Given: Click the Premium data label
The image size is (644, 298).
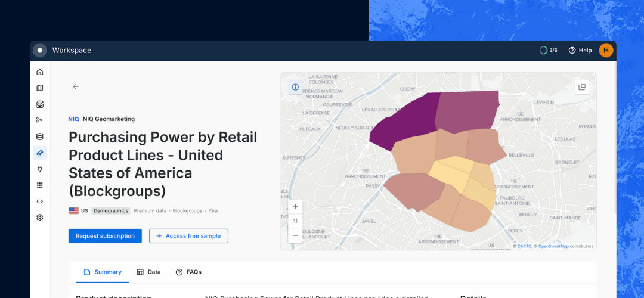Looking at the screenshot, I should coord(150,210).
